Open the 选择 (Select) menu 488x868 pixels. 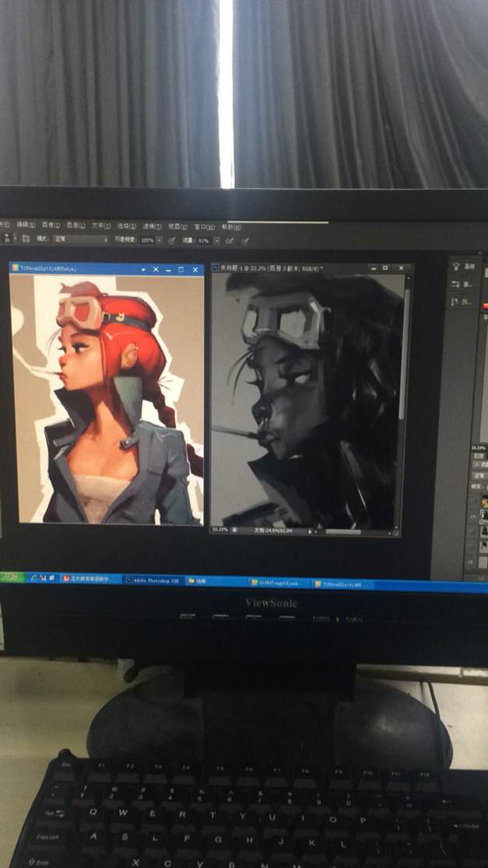pos(126,226)
